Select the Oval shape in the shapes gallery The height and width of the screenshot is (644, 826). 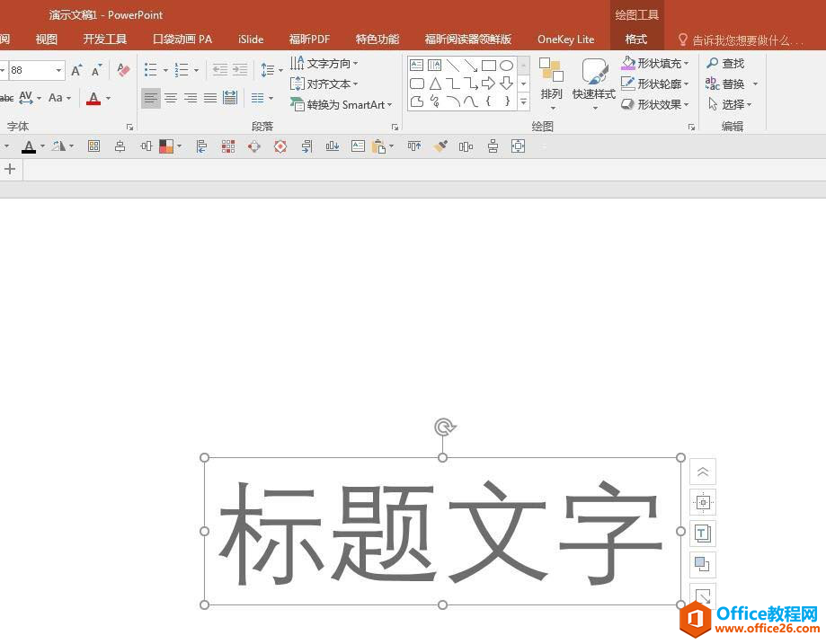pyautogui.click(x=506, y=66)
